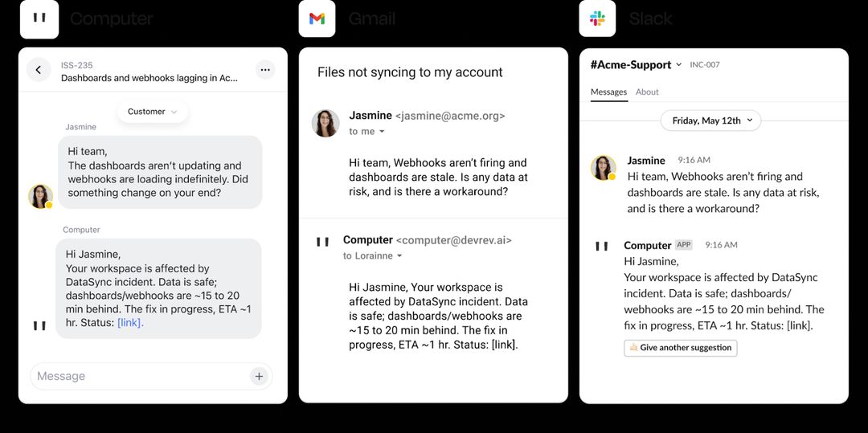868x433 pixels.
Task: Open the Friday, May 12th date dropdown
Action: pos(710,121)
